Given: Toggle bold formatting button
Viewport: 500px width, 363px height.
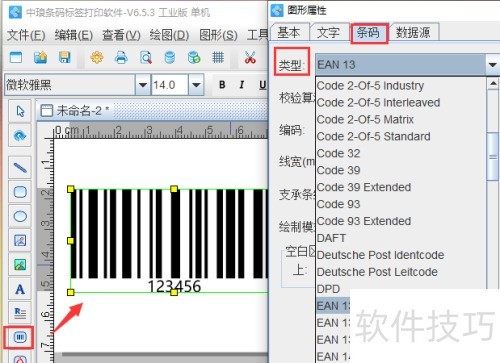Looking at the screenshot, I should coord(222,85).
